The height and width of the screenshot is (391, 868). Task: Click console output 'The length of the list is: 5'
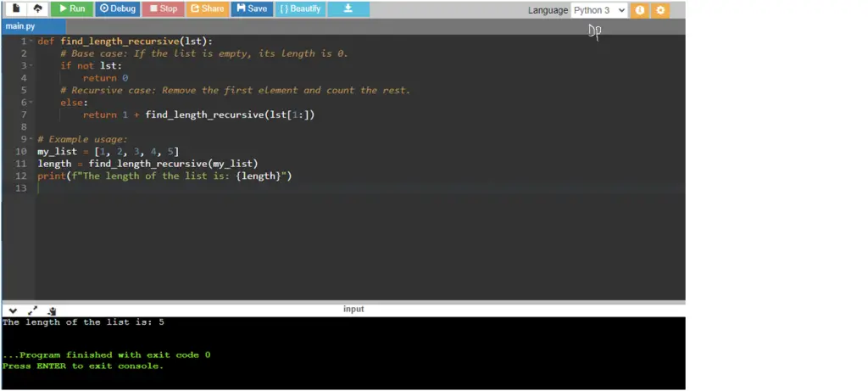click(x=83, y=321)
